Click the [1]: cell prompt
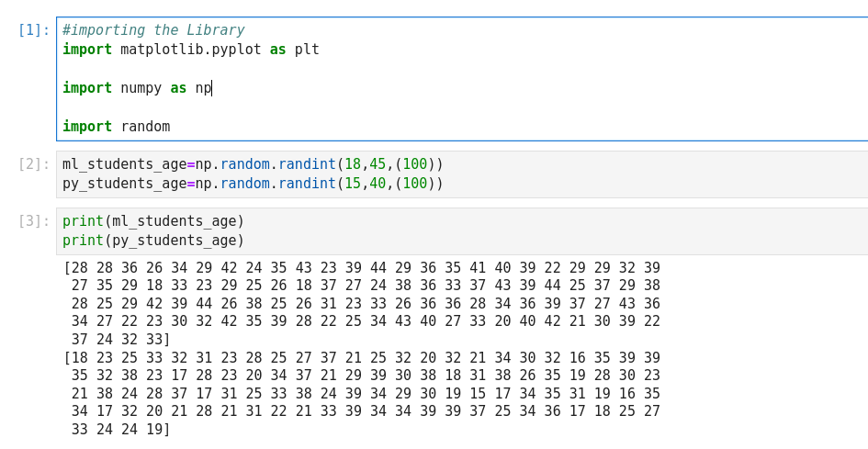The width and height of the screenshot is (868, 449). click(x=34, y=30)
